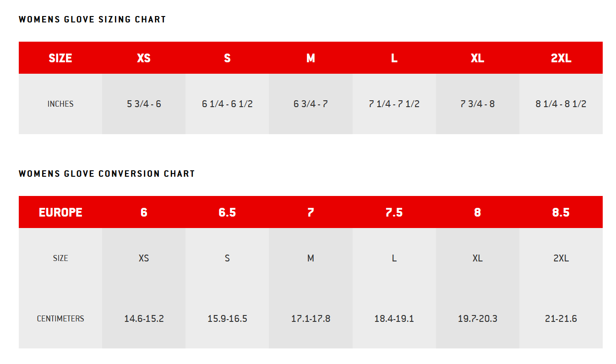
Task: Select the Womens Glove Conversion Chart heading
Action: (x=107, y=174)
